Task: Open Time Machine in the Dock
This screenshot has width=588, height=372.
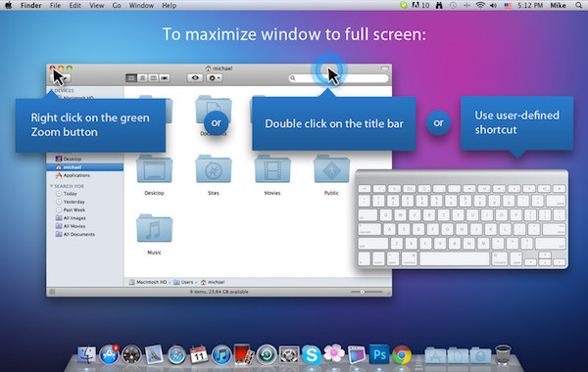Action: coord(267,354)
